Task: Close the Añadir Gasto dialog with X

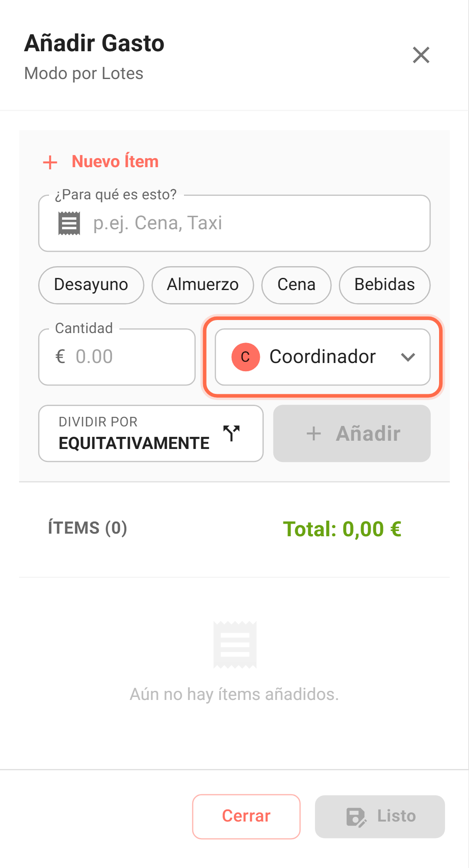Action: (421, 55)
